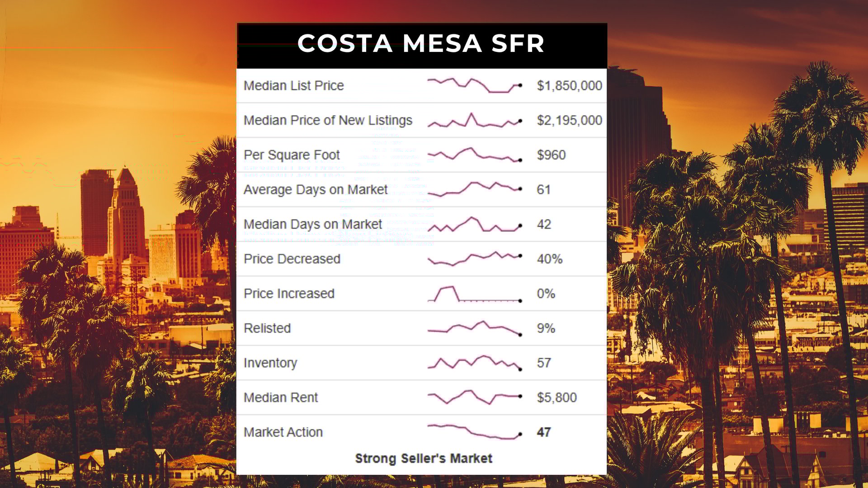This screenshot has width=868, height=488.
Task: Open the Price Increased sparkline graph
Action: pos(475,294)
